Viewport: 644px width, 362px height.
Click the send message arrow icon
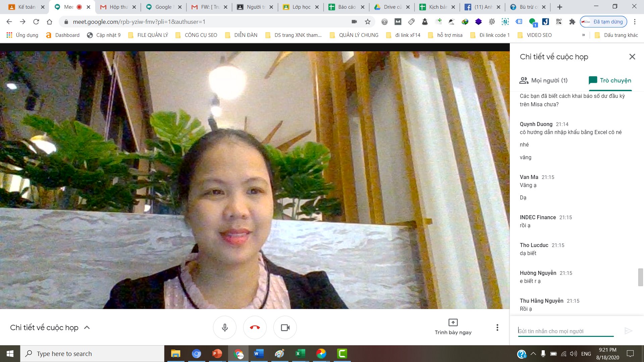click(628, 331)
